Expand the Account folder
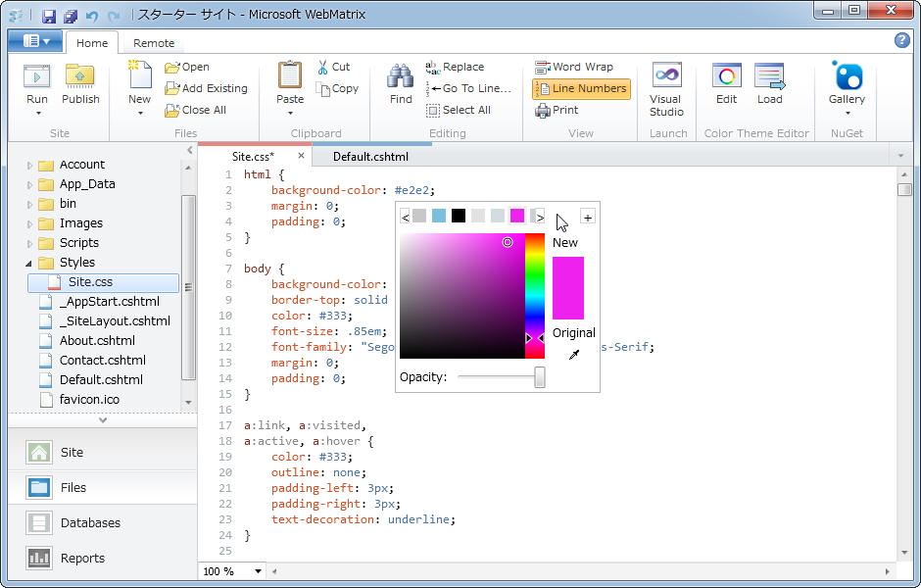The image size is (921, 588). [x=30, y=165]
